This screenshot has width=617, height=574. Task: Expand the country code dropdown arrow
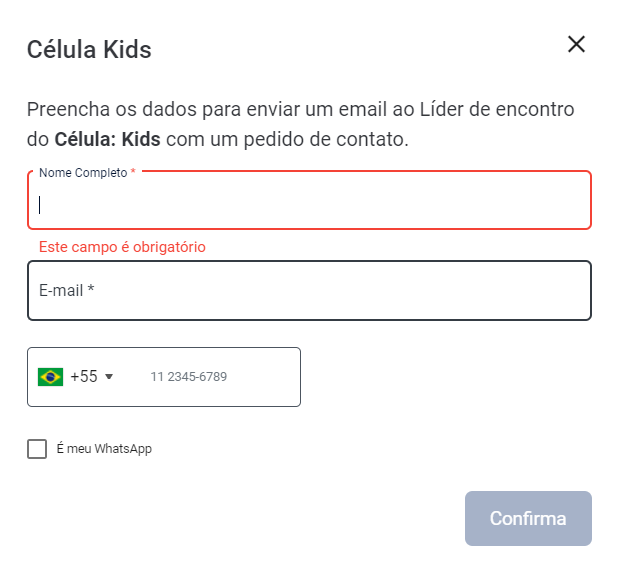[x=109, y=377]
